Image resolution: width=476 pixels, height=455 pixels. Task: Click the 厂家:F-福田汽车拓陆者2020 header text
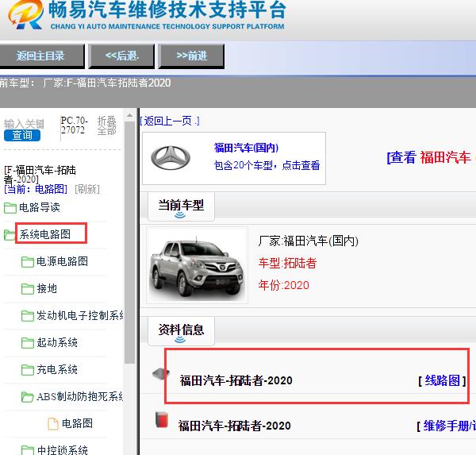click(107, 83)
